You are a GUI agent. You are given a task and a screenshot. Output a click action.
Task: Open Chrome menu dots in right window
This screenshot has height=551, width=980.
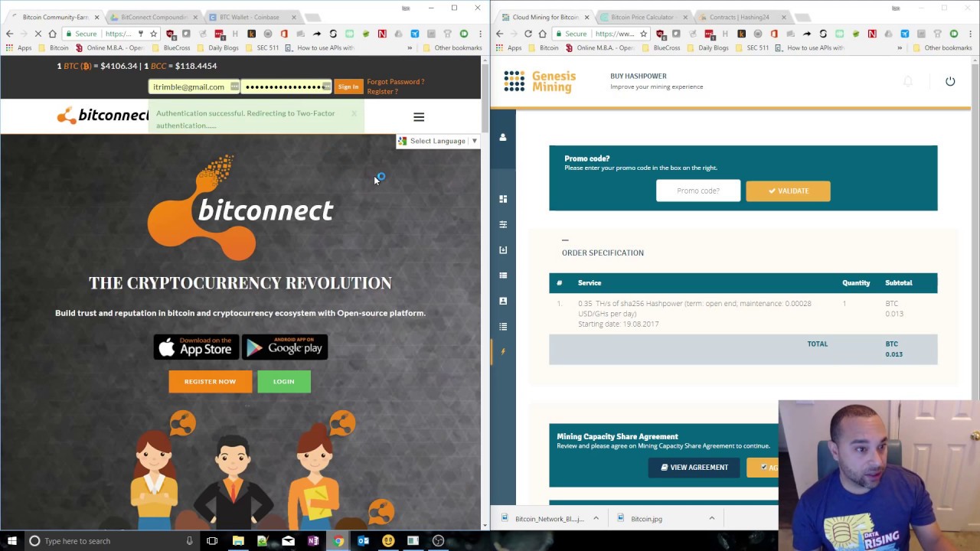[x=970, y=34]
